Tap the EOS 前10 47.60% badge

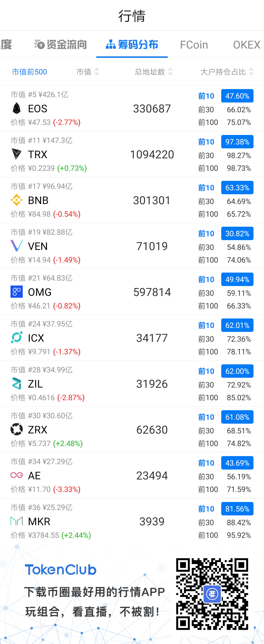coord(237,96)
